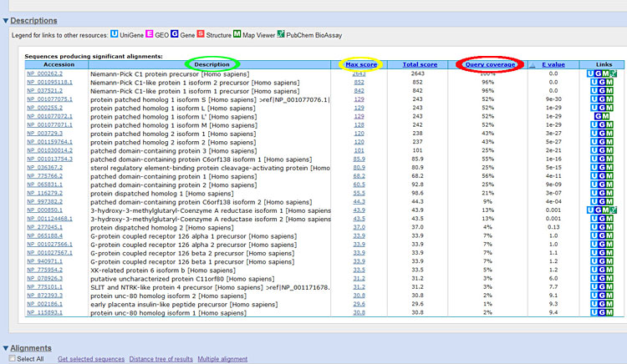The height and width of the screenshot is (364, 627).
Task: Open Gene icon for NP_037521.2 row
Action: pos(602,91)
